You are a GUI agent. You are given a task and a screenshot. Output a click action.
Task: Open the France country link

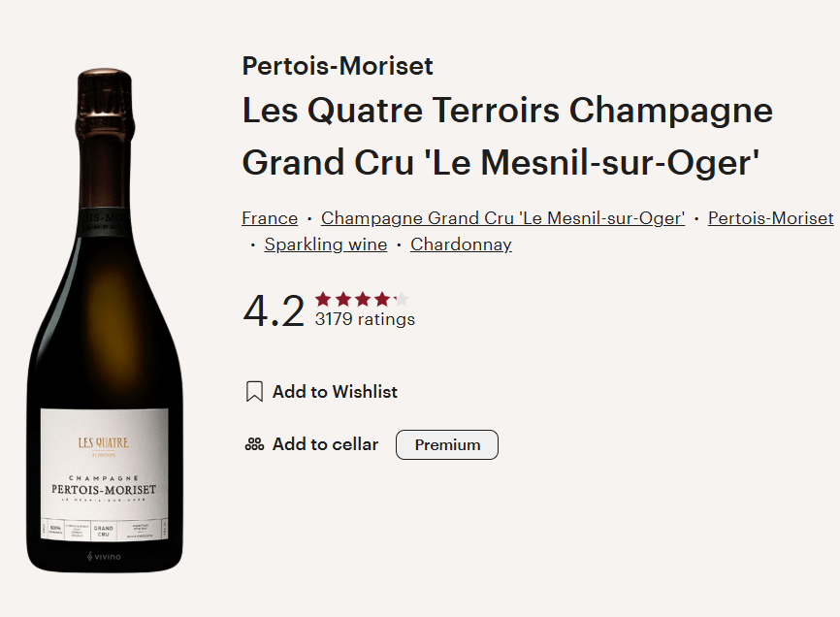click(269, 217)
